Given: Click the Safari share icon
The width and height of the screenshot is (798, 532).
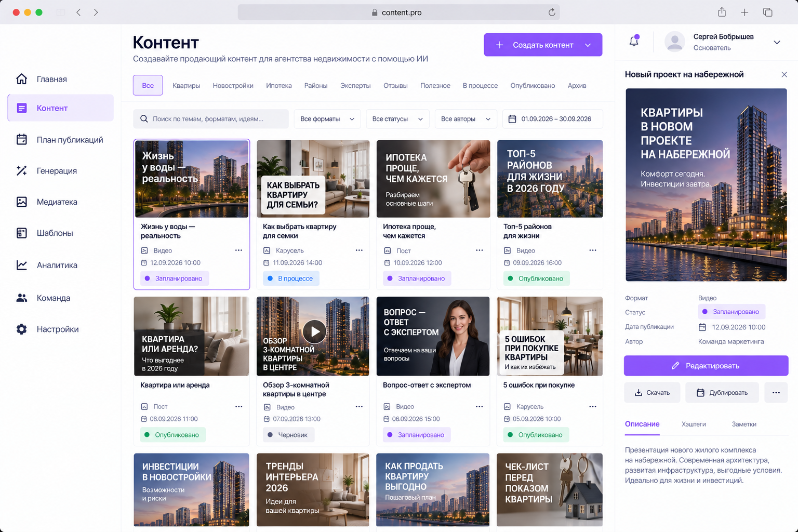Looking at the screenshot, I should point(722,12).
